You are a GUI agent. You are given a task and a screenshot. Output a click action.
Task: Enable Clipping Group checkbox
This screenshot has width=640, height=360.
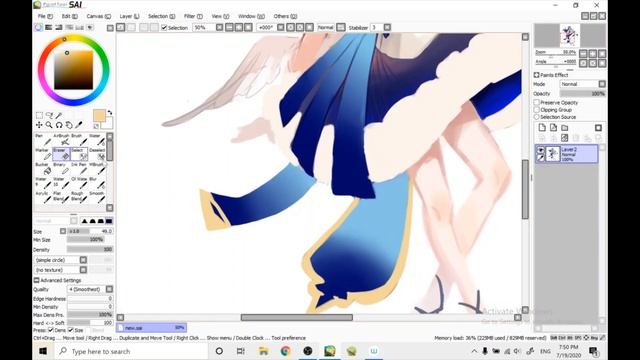pyautogui.click(x=537, y=110)
